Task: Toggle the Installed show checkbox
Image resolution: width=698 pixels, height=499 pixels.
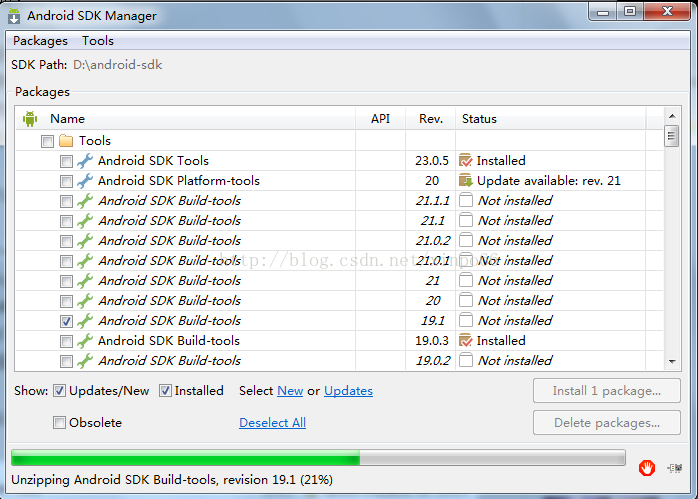Action: 165,391
